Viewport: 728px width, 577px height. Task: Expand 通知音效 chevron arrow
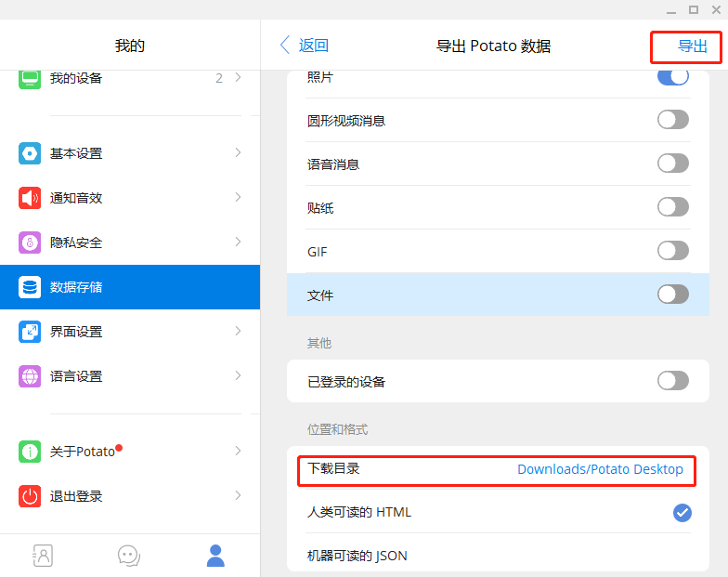click(x=239, y=198)
